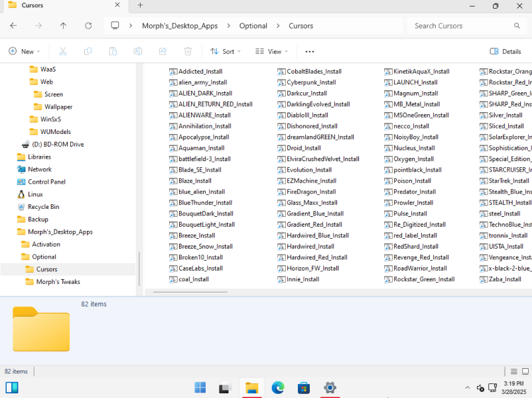The height and width of the screenshot is (398, 532).
Task: Click Optional in the address breadcrumb
Action: pyautogui.click(x=253, y=26)
